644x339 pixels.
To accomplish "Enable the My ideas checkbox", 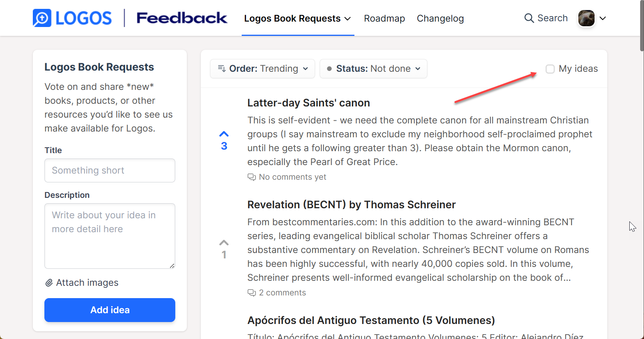I will click(550, 69).
